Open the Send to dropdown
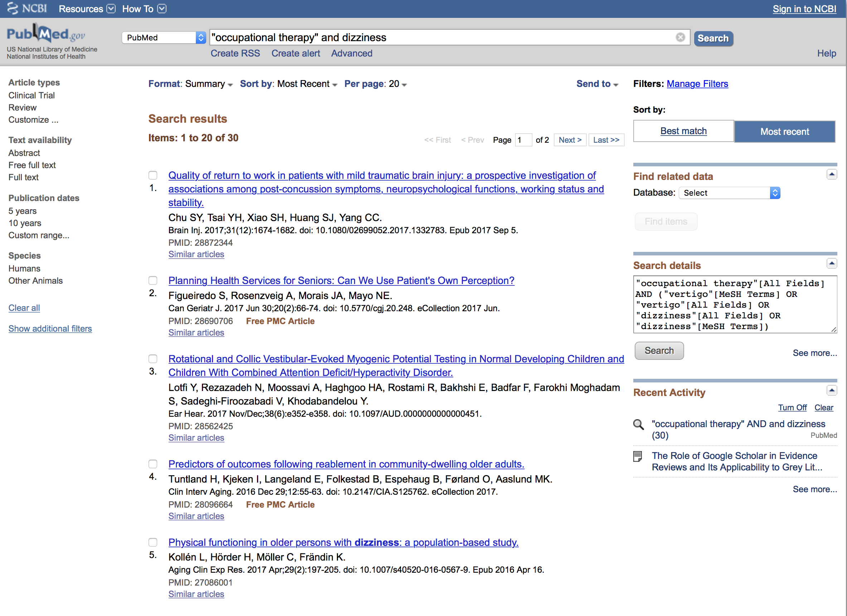 [597, 84]
